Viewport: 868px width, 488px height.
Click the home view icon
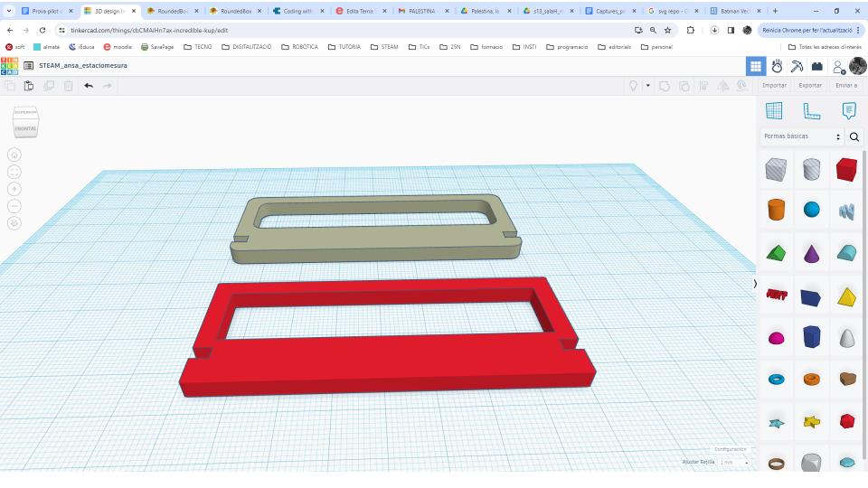click(x=14, y=155)
